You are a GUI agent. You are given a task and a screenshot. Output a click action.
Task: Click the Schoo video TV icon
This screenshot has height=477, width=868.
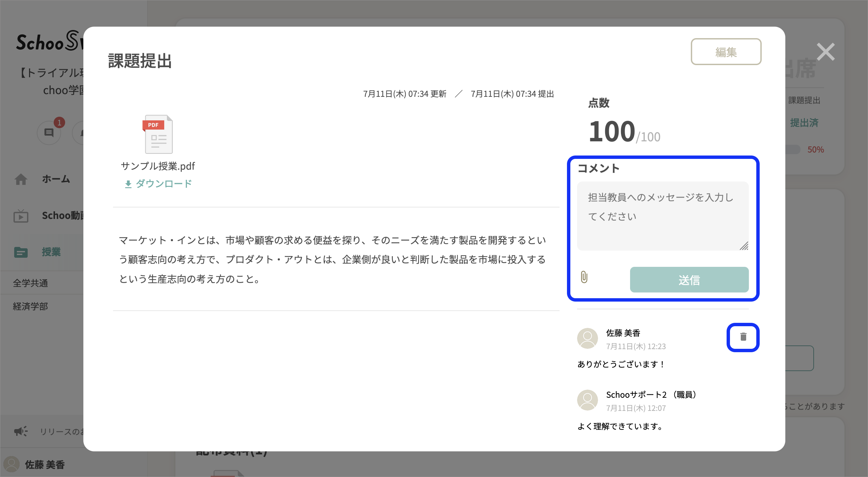21,216
